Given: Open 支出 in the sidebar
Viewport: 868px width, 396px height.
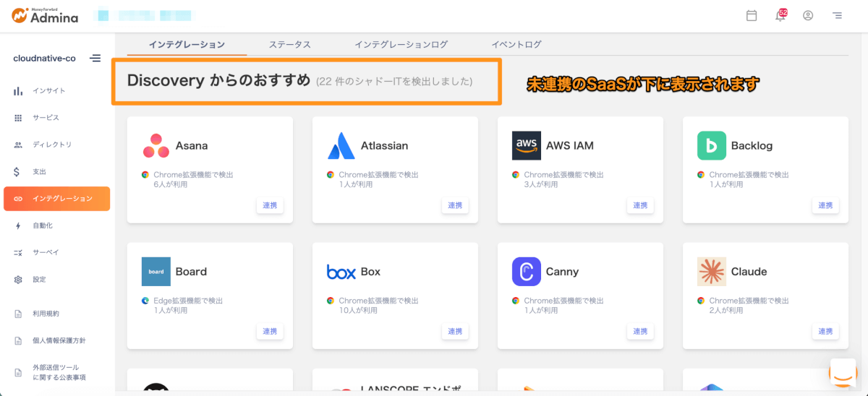Looking at the screenshot, I should [56, 172].
